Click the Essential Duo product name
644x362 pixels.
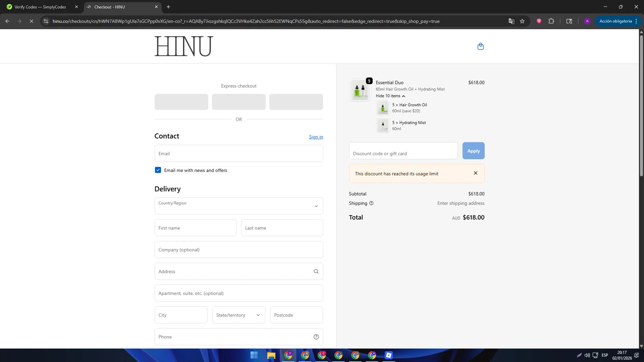(389, 82)
